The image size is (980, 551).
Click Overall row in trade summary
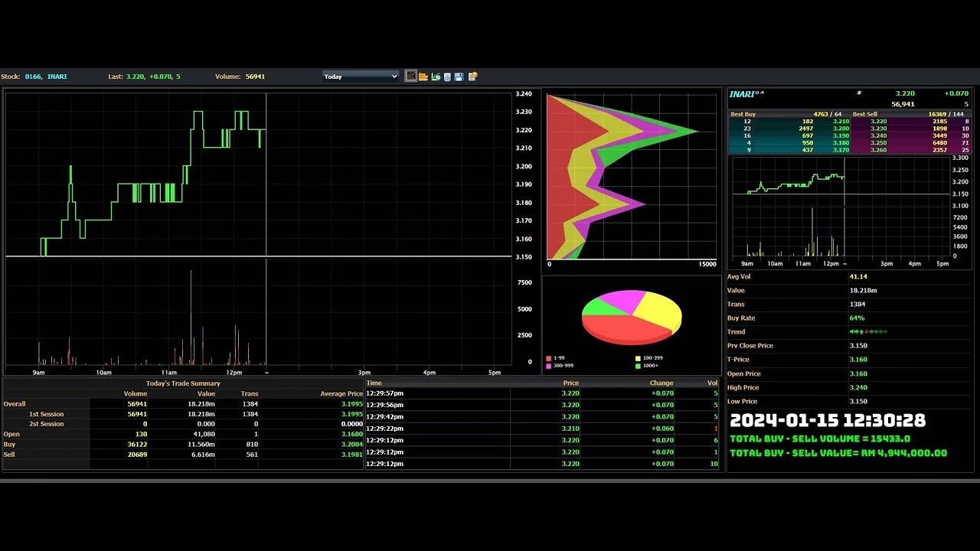[183, 404]
